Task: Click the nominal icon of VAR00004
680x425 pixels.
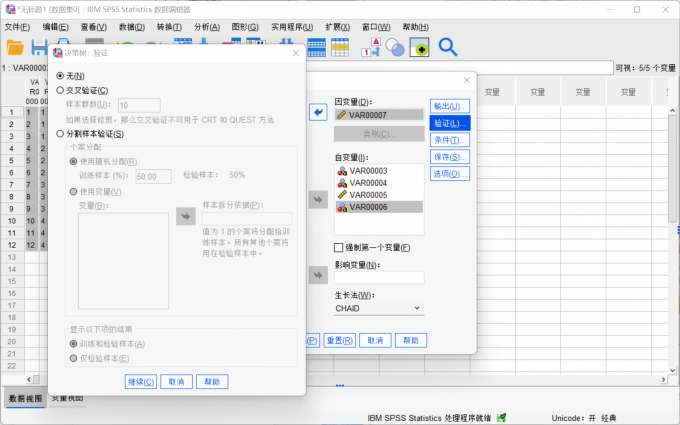Action: (x=342, y=183)
